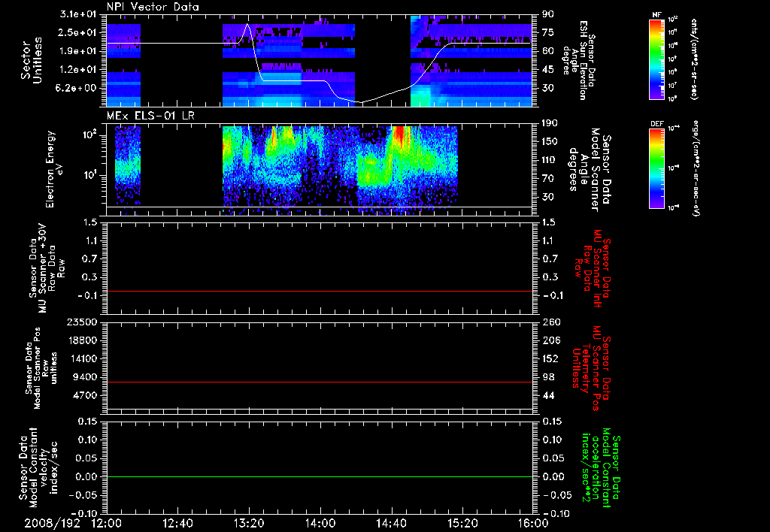Click the '260' telemetry tick value

point(550,322)
